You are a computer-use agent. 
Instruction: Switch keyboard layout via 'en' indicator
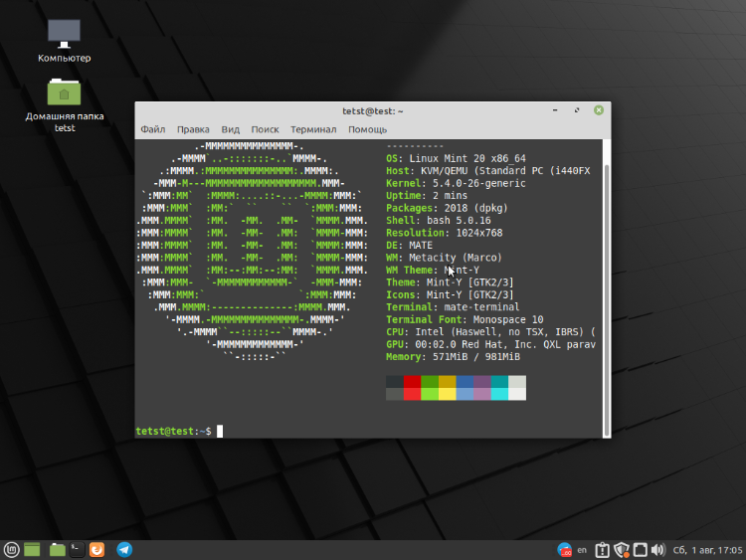pyautogui.click(x=582, y=548)
